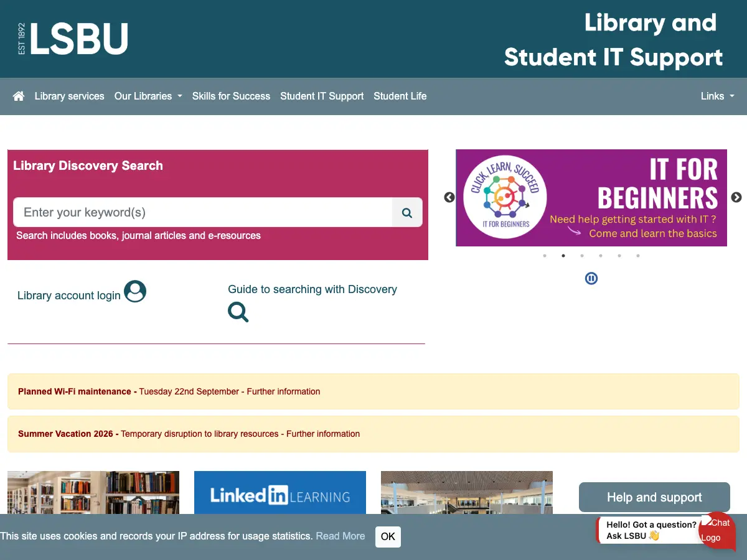Open Student IT Support menu item

click(322, 96)
